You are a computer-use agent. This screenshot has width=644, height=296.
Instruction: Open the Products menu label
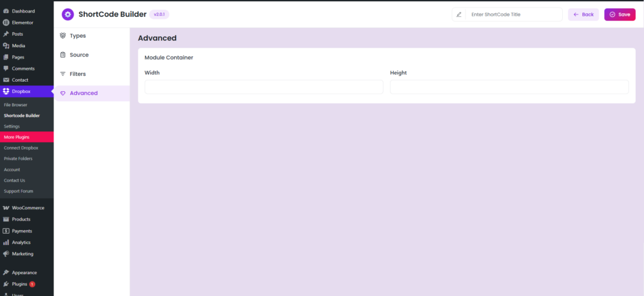21,219
